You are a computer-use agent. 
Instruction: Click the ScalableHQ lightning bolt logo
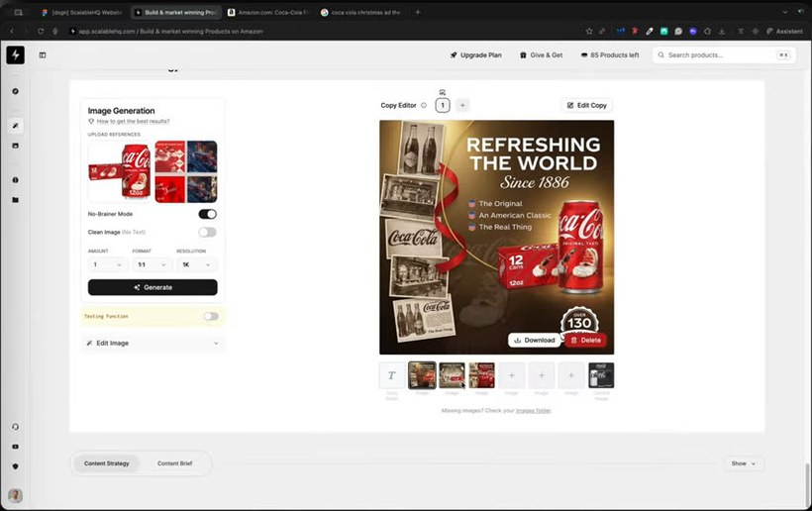(16, 54)
